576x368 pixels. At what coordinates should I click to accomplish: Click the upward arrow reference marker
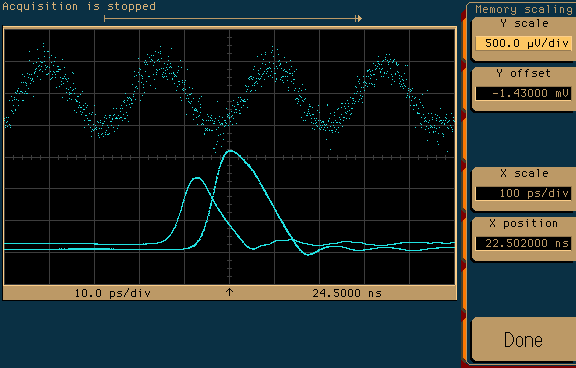(230, 292)
